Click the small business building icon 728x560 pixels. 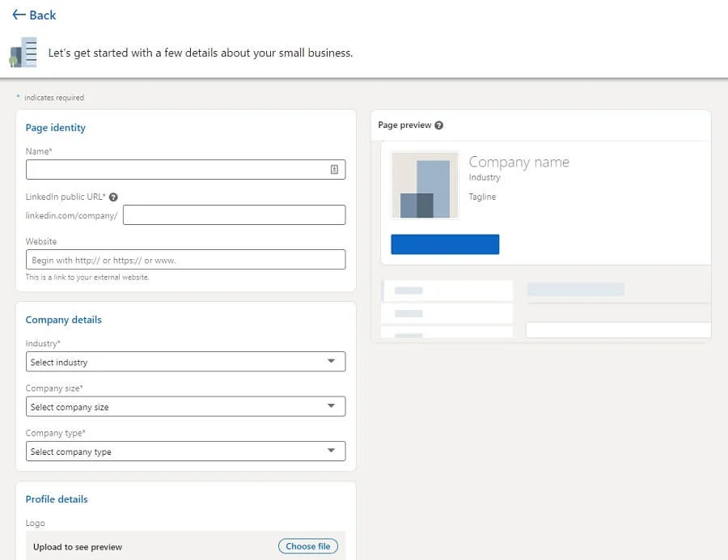(x=23, y=53)
